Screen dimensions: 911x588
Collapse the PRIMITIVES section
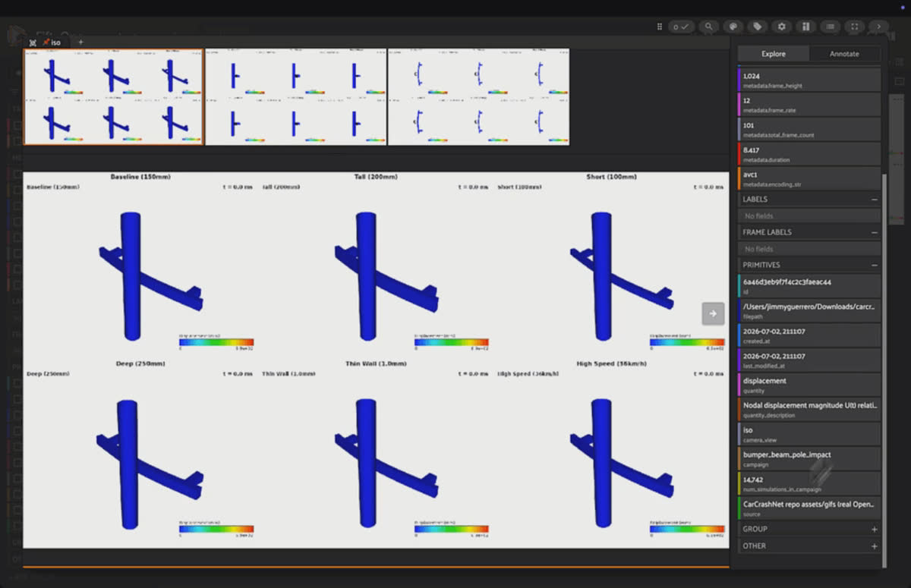pyautogui.click(x=875, y=265)
